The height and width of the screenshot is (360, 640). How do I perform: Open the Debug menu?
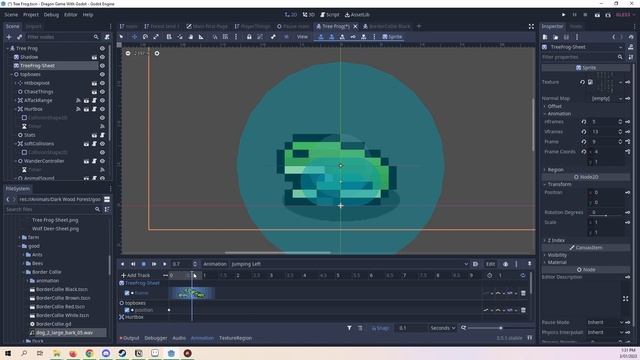click(x=51, y=15)
